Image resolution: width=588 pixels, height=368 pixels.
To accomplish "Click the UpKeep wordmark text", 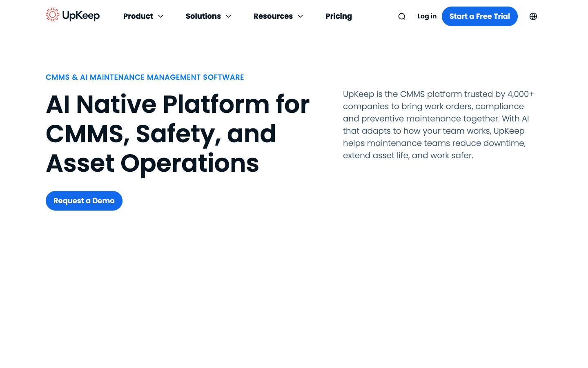I will [81, 16].
